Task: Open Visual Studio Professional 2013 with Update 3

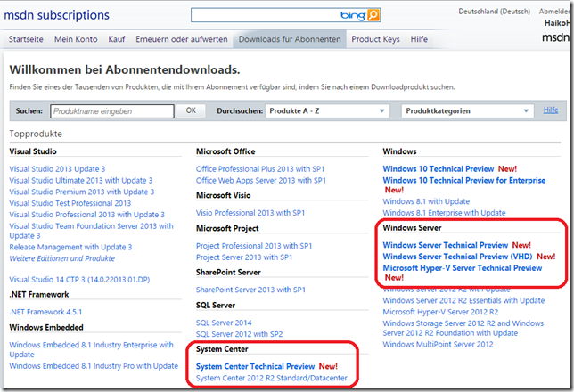Action: click(x=86, y=215)
